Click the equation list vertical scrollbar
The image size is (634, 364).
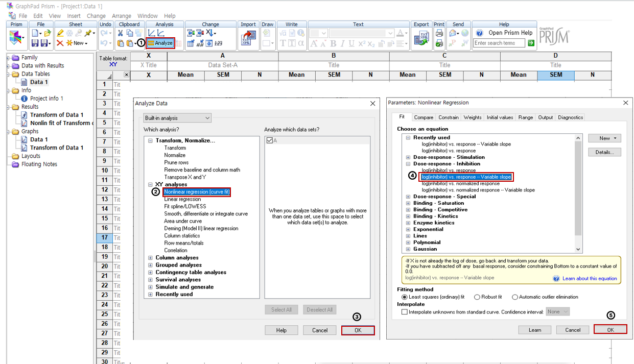coord(578,193)
